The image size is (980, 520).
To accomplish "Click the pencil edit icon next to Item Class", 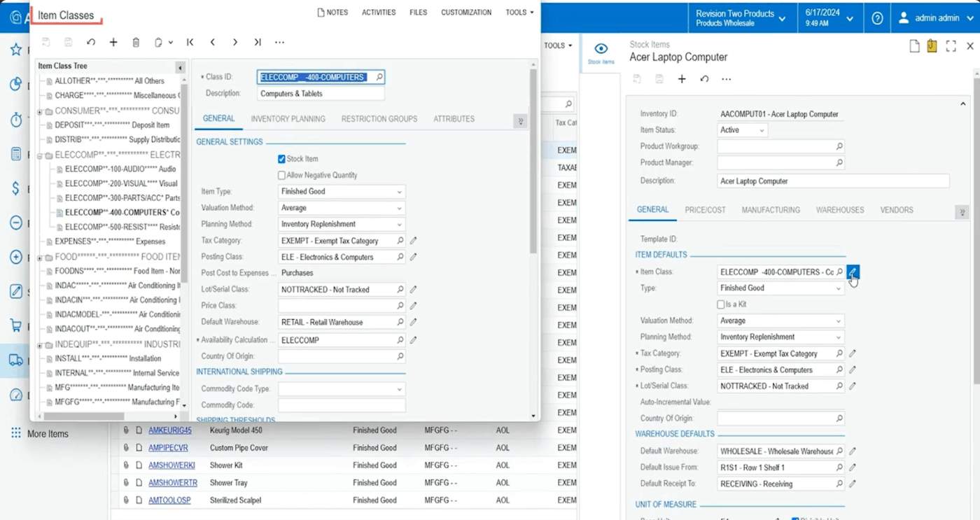I will [x=853, y=272].
